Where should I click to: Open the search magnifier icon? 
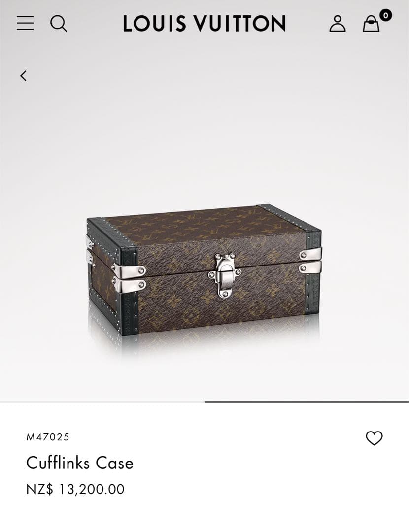pos(58,24)
